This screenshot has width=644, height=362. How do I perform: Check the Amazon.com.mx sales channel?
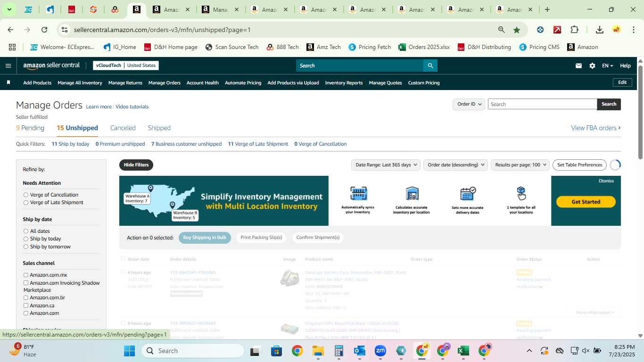click(x=26, y=275)
